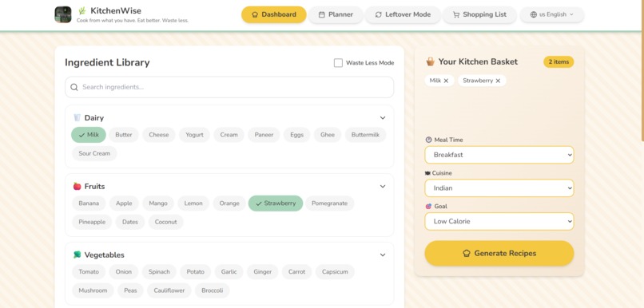Select the Onion chip
The image size is (644, 308).
[124, 272]
